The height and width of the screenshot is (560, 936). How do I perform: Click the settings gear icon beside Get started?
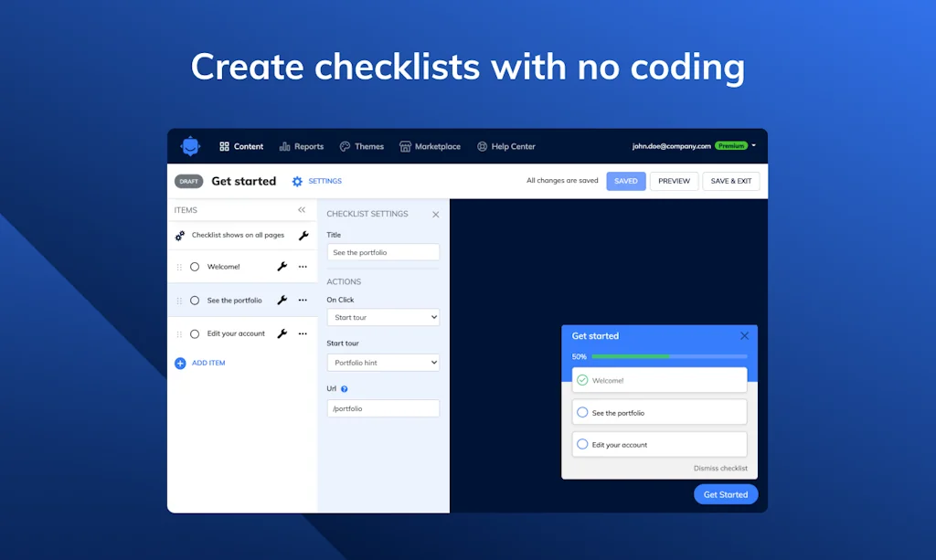tap(297, 182)
